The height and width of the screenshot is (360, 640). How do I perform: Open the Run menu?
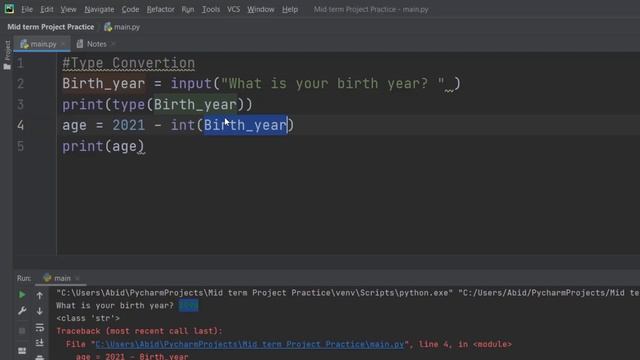tap(188, 9)
